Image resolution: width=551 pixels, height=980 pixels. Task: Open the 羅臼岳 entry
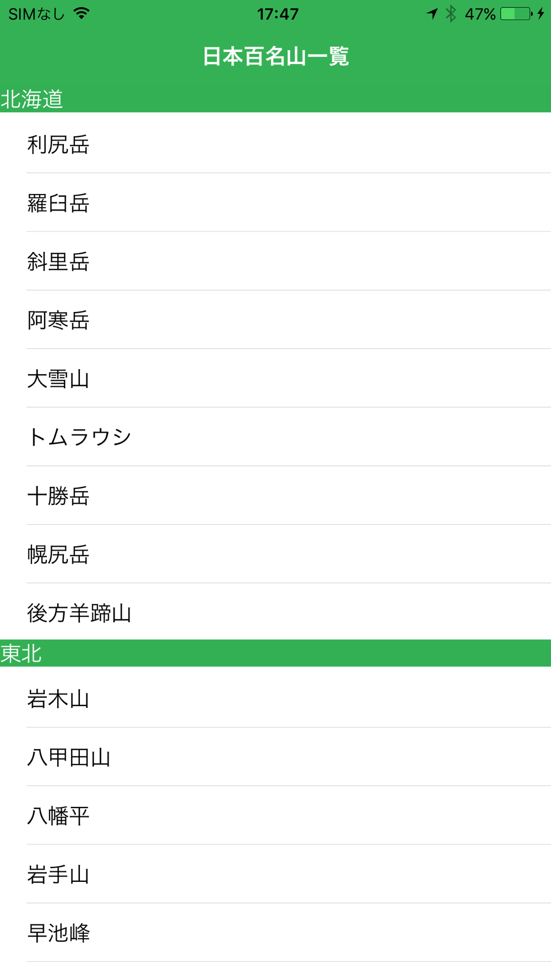click(275, 203)
